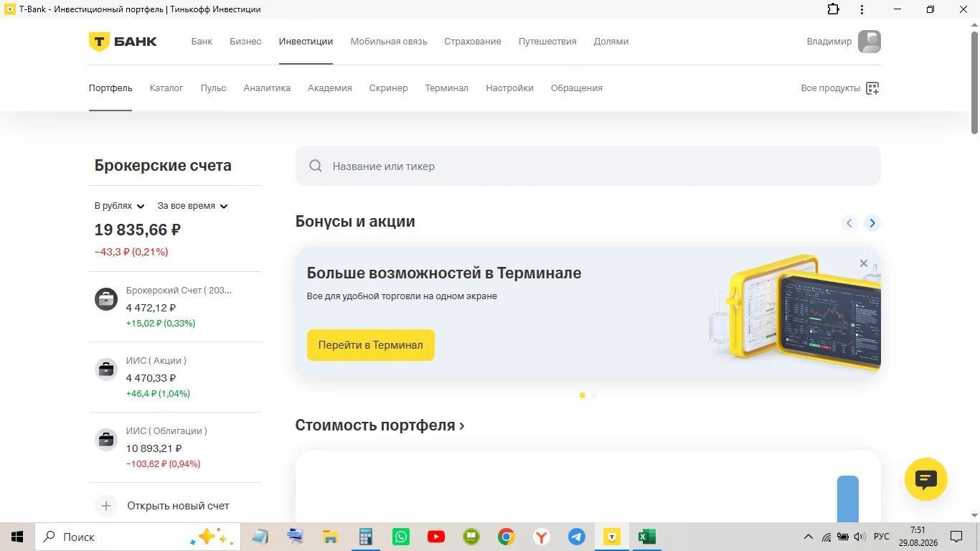This screenshot has width=980, height=551.
Task: Show hidden system tray icons
Action: [x=809, y=537]
